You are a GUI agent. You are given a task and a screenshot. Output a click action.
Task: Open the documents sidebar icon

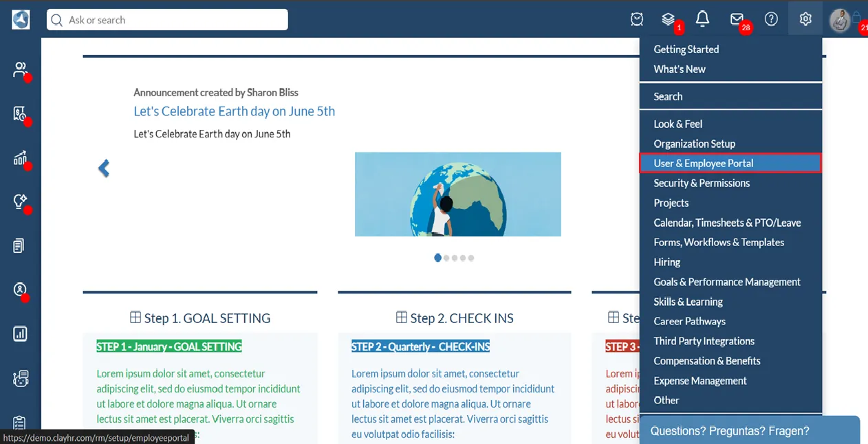(19, 245)
